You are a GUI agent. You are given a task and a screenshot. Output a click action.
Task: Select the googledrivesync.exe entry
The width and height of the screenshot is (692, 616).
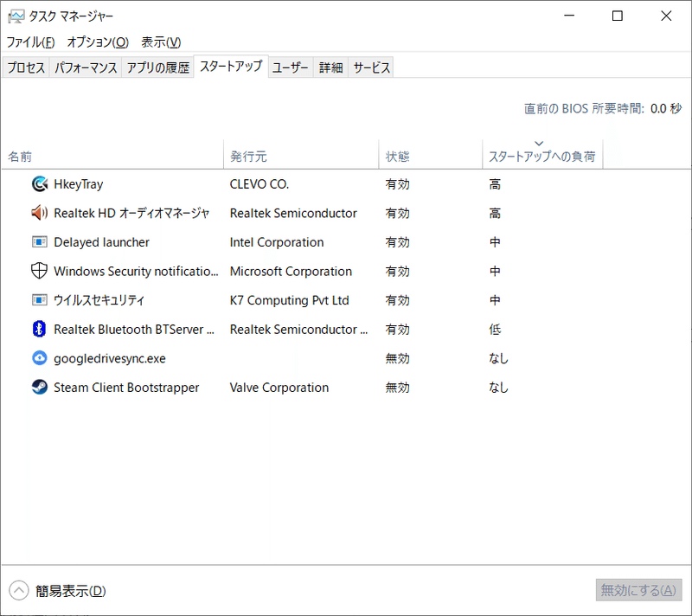pyautogui.click(x=110, y=358)
